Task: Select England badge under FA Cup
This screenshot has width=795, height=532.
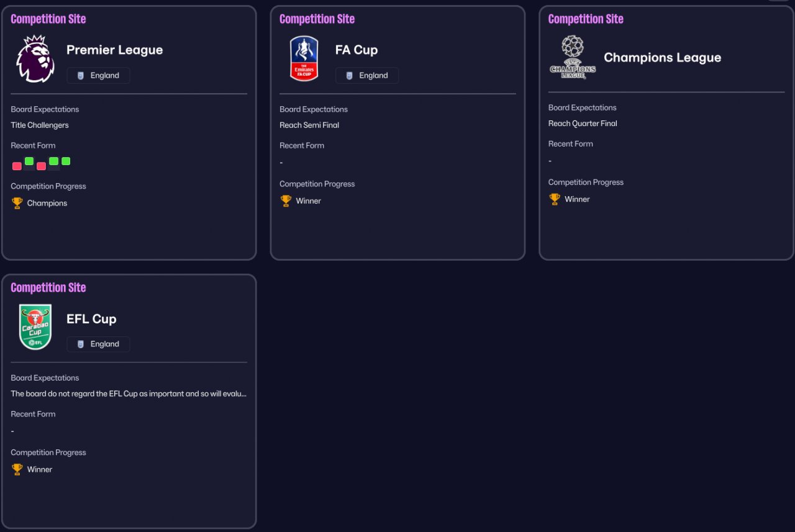Action: point(367,76)
